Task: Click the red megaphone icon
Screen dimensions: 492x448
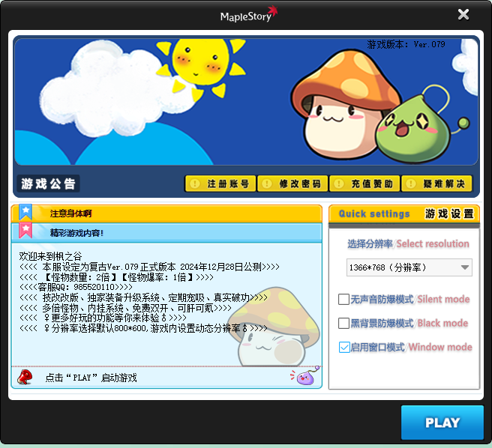Action: click(x=25, y=377)
